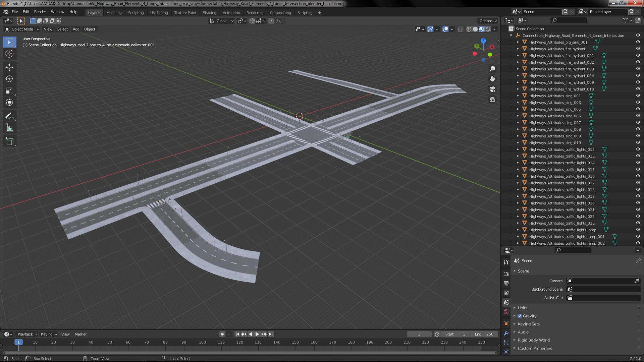The height and width of the screenshot is (362, 644).
Task: Open the Object Mode dropdown
Action: pyautogui.click(x=22, y=29)
